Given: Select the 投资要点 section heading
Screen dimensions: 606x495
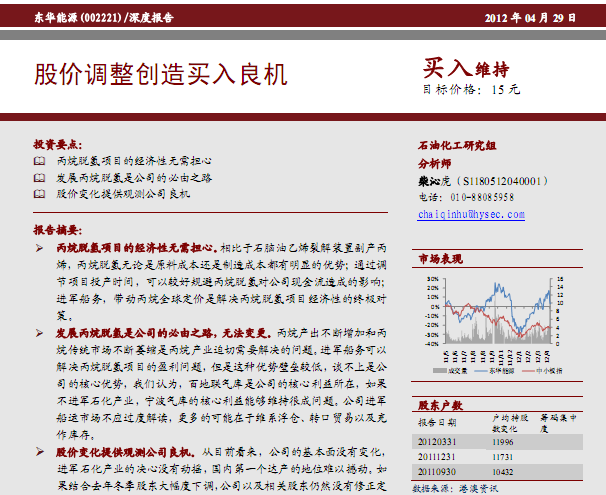Looking at the screenshot, I should pos(52,144).
